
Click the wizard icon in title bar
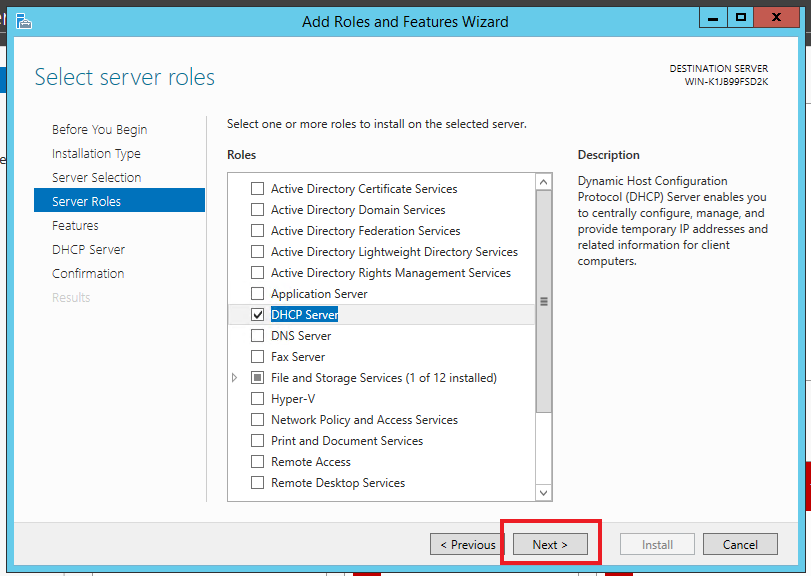(x=23, y=20)
